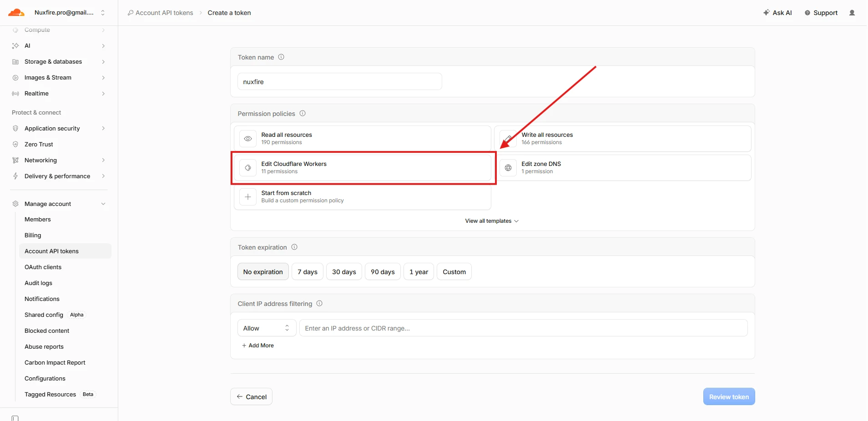The width and height of the screenshot is (868, 421).
Task: Open Notifications page
Action: (x=65, y=299)
